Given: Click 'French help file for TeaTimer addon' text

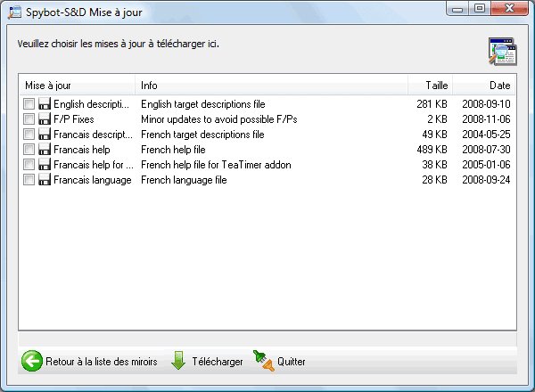Looking at the screenshot, I should [216, 165].
